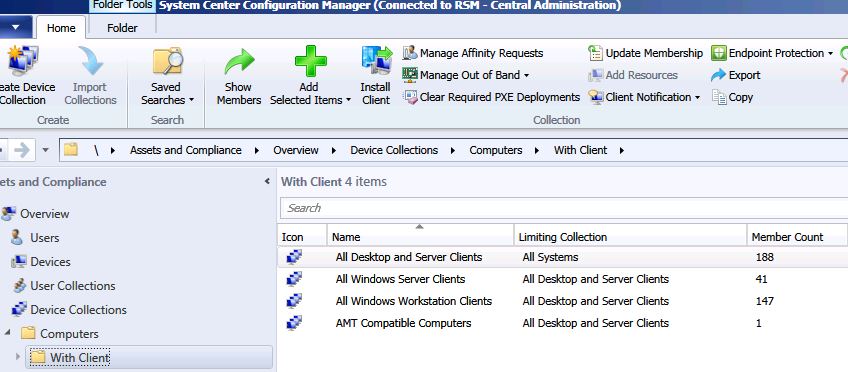Click icon of AMT Compatible Computers row
This screenshot has height=372, width=848.
click(294, 323)
